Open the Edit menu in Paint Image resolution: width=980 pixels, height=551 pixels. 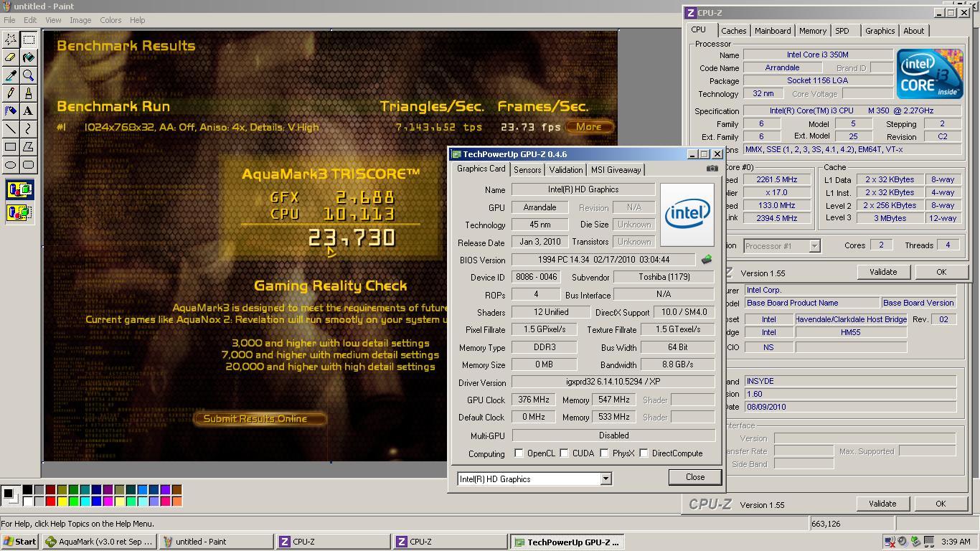pos(30,20)
